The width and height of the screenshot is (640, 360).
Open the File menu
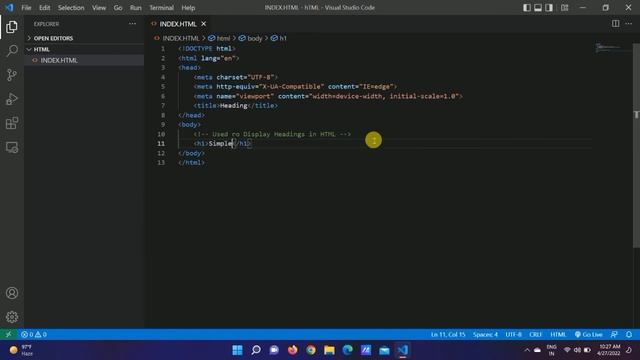(x=26, y=8)
